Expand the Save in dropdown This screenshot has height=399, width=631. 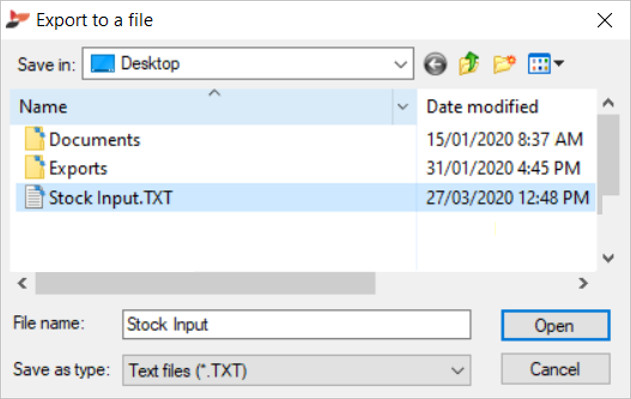tap(400, 64)
